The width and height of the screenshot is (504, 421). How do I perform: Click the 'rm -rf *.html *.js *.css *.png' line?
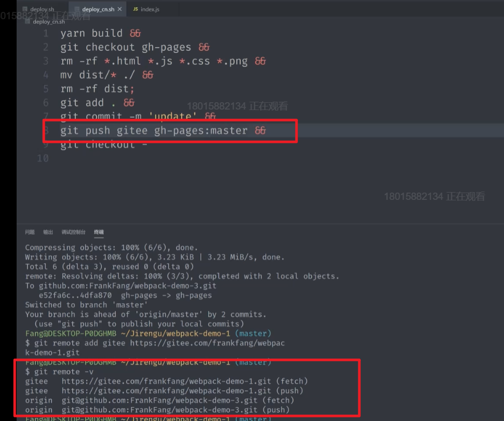click(x=164, y=61)
